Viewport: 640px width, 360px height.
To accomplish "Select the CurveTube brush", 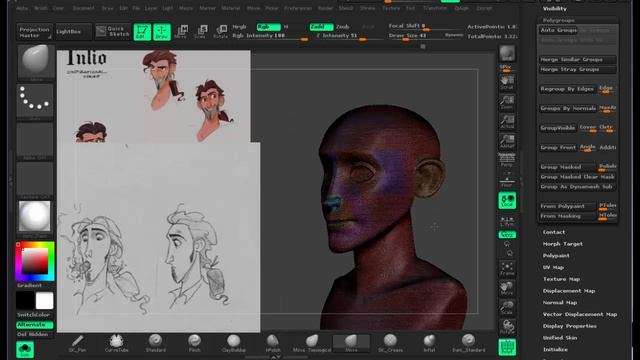I will pos(116,343).
